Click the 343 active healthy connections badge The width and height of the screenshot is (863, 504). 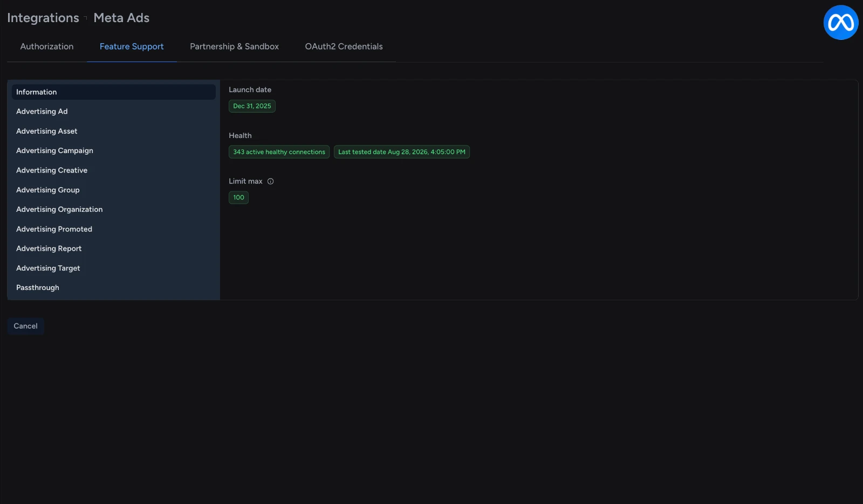click(x=279, y=152)
